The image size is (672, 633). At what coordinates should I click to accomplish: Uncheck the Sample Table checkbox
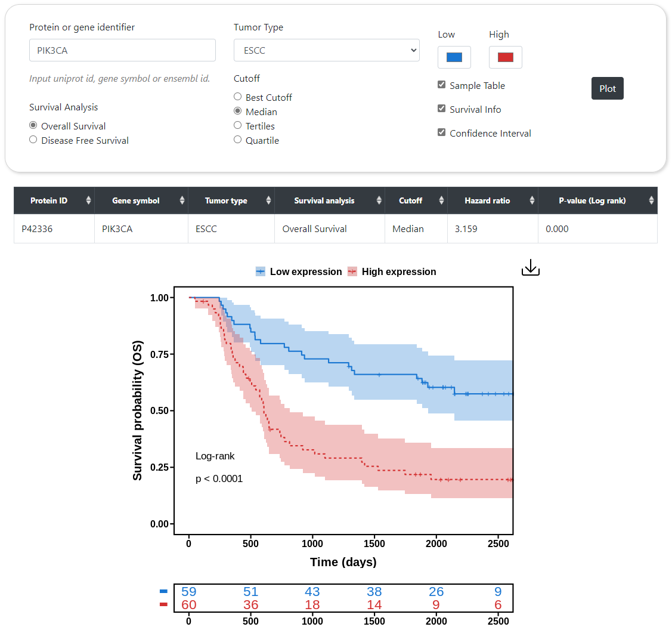tap(442, 85)
